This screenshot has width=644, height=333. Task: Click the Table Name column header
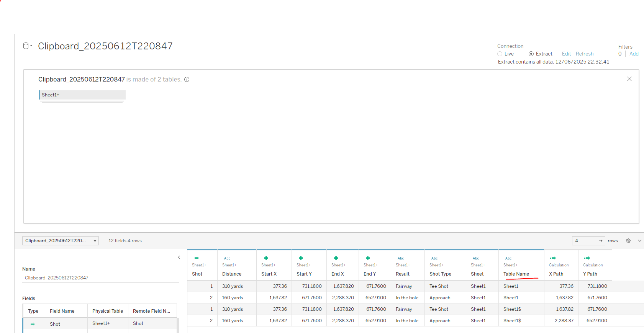pos(516,274)
